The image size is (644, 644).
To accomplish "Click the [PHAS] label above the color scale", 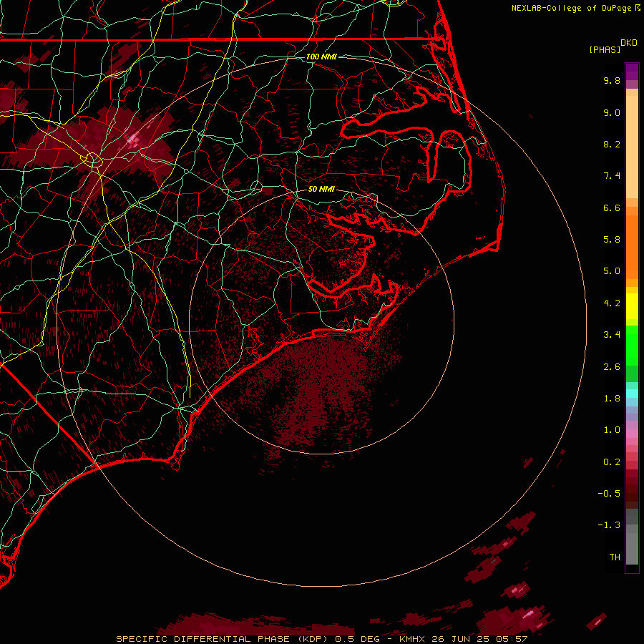I will [605, 50].
